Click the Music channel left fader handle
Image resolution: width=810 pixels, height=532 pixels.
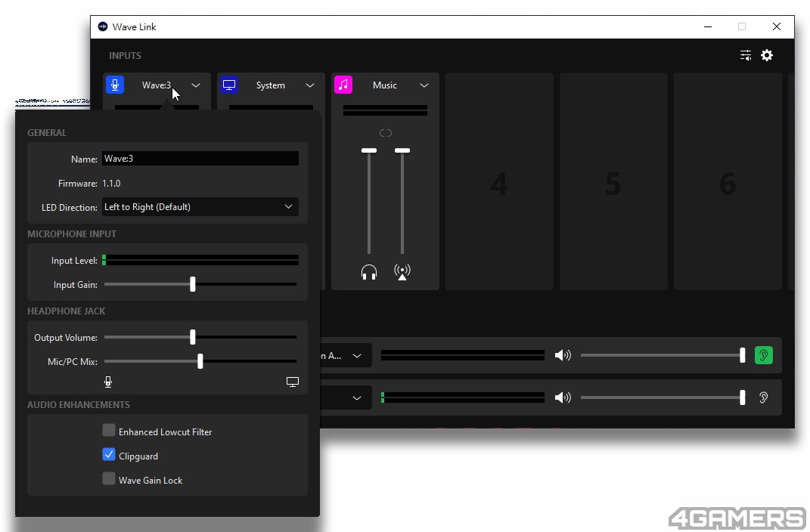pos(369,150)
